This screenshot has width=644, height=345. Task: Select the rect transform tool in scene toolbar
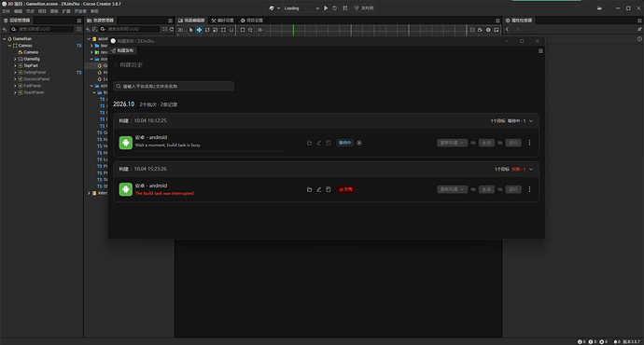tap(223, 30)
